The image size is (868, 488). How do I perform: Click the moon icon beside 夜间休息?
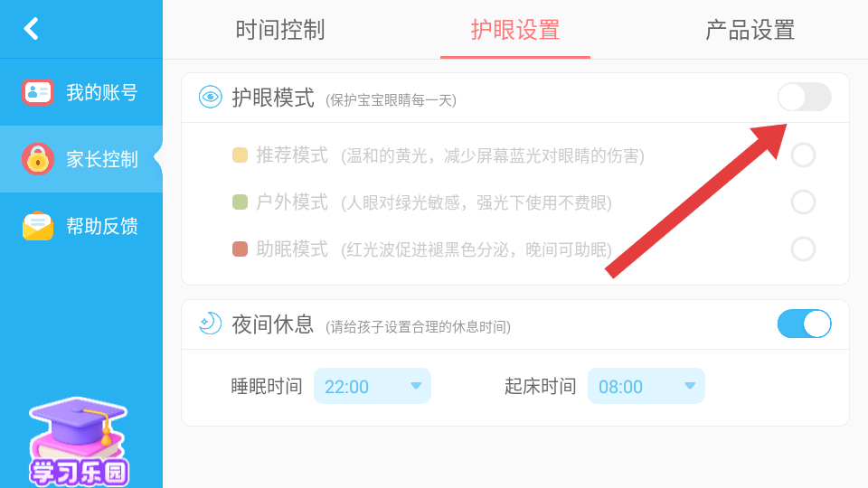pos(211,324)
